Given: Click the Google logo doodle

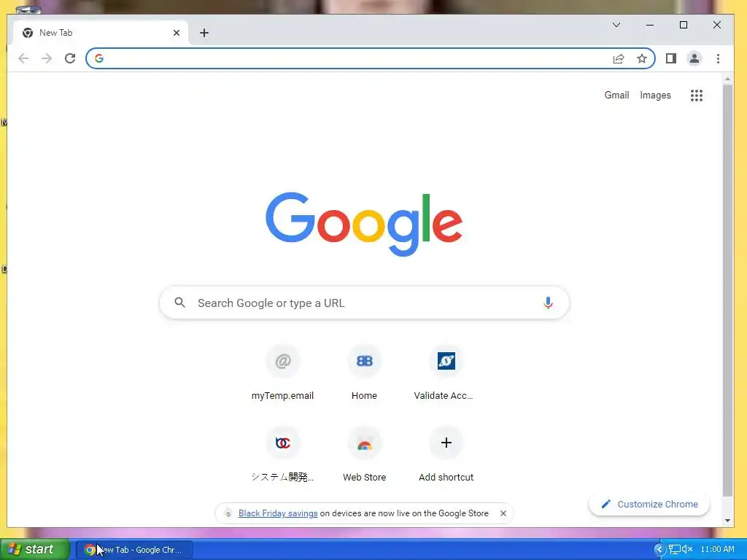Looking at the screenshot, I should (364, 224).
